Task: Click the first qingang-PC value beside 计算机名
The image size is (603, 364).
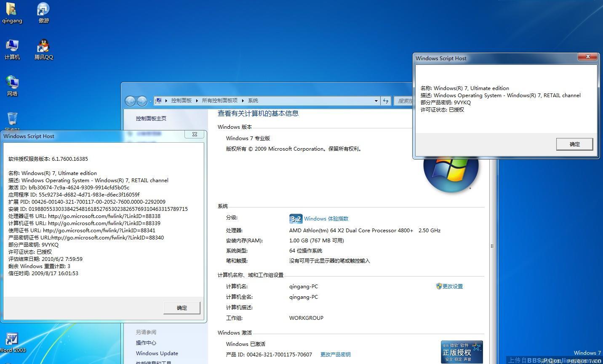Action: [304, 287]
